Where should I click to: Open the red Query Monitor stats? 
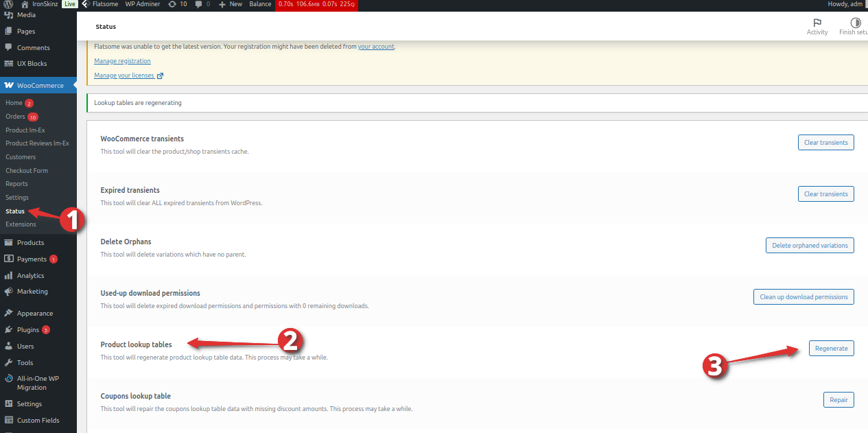click(316, 4)
